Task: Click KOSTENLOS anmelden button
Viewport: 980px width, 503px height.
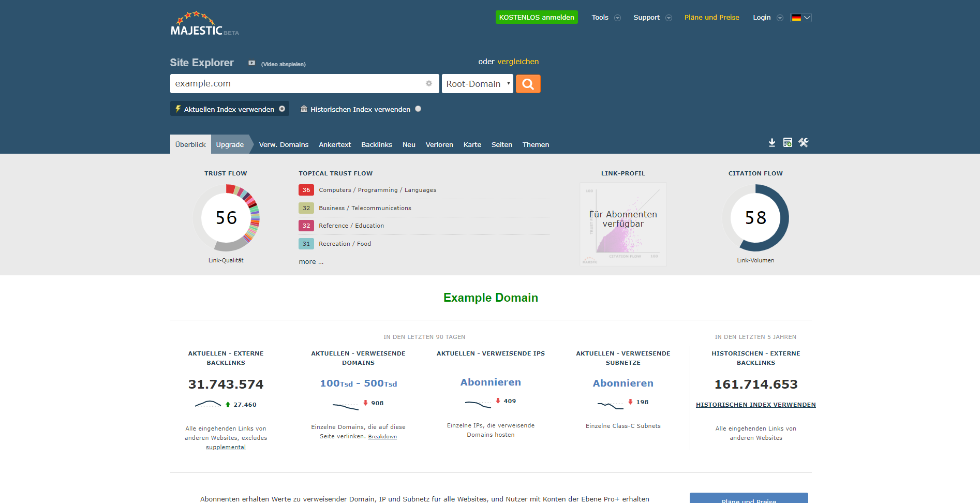Action: (x=537, y=17)
